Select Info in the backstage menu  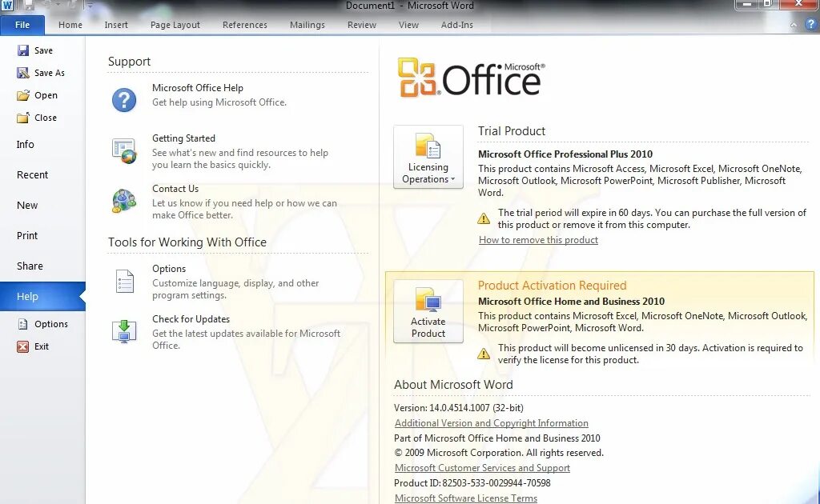[42, 144]
